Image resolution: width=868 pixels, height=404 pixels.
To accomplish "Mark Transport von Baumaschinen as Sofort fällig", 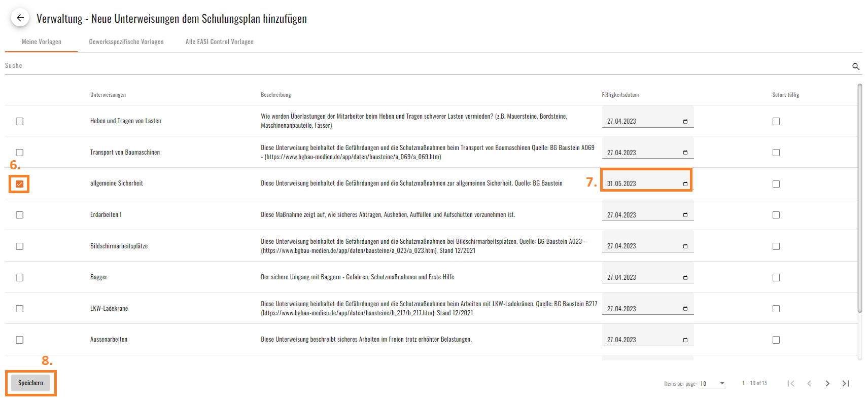I will pos(776,153).
